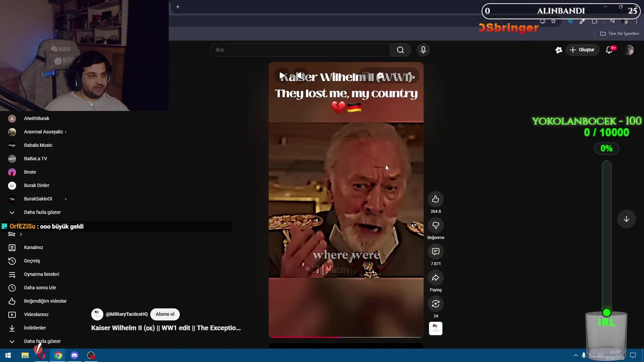Expand subscriptions with Daha fazla göster
This screenshot has height=362, width=644.
[42, 212]
